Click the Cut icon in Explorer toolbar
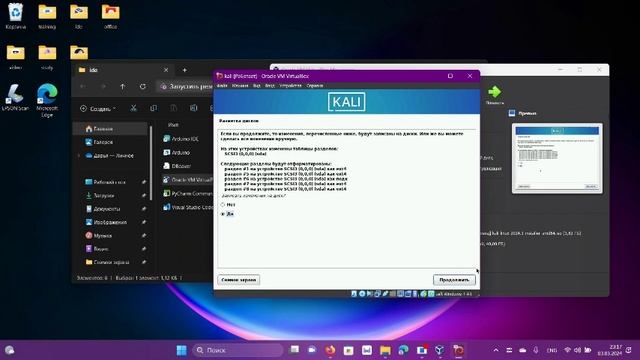This screenshot has width=640, height=360. [x=133, y=108]
